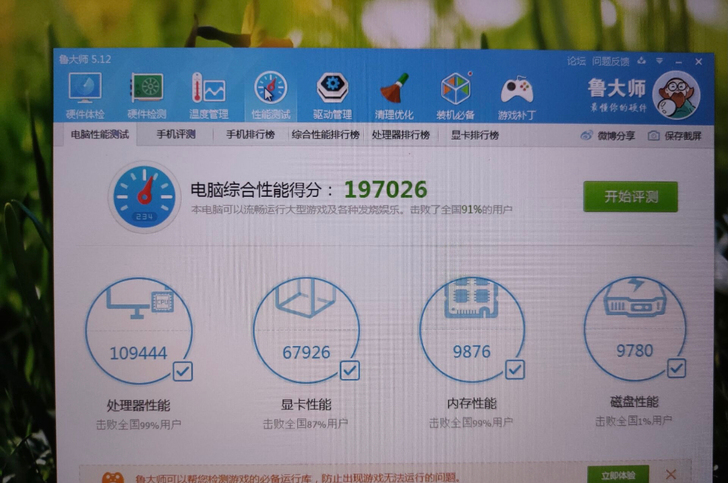Viewport: 728px width, 483px height.
Task: Switch to 手机评测 tab
Action: [176, 135]
